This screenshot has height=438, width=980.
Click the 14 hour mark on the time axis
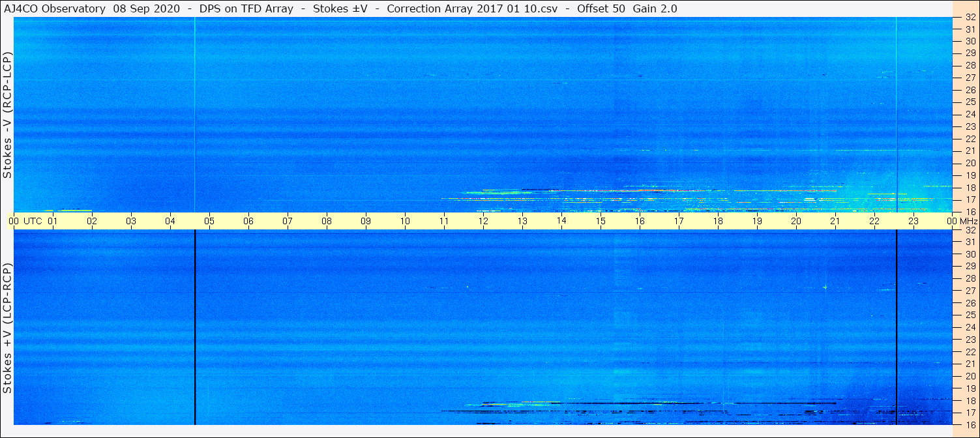tap(561, 221)
